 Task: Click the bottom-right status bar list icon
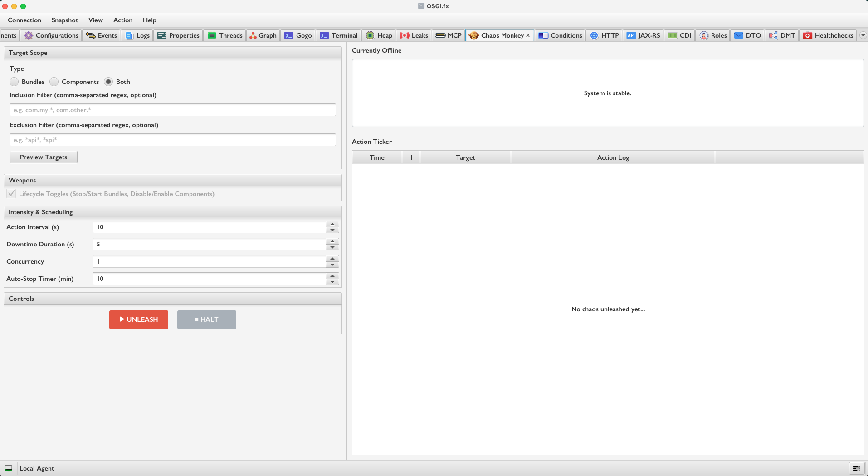tap(857, 468)
